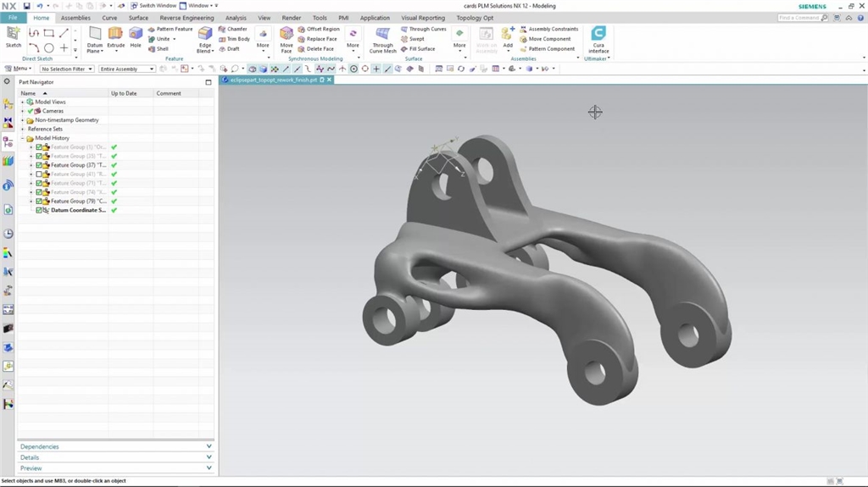Open the Entire Assembly scope dropdown
This screenshot has height=487, width=868.
[127, 69]
